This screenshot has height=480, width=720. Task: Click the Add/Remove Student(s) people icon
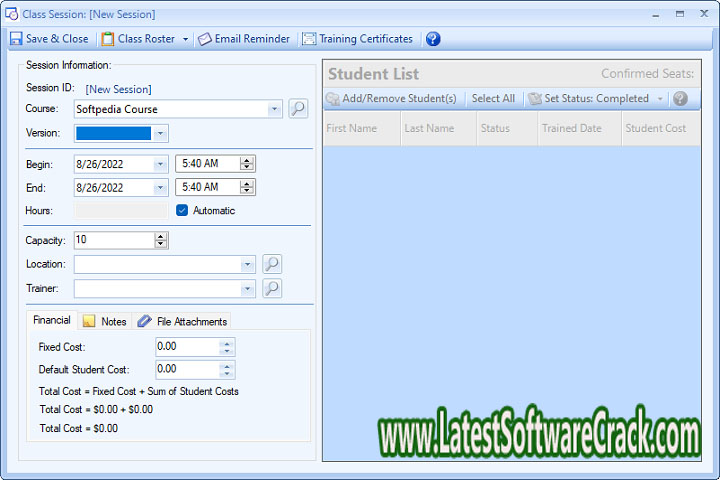333,99
